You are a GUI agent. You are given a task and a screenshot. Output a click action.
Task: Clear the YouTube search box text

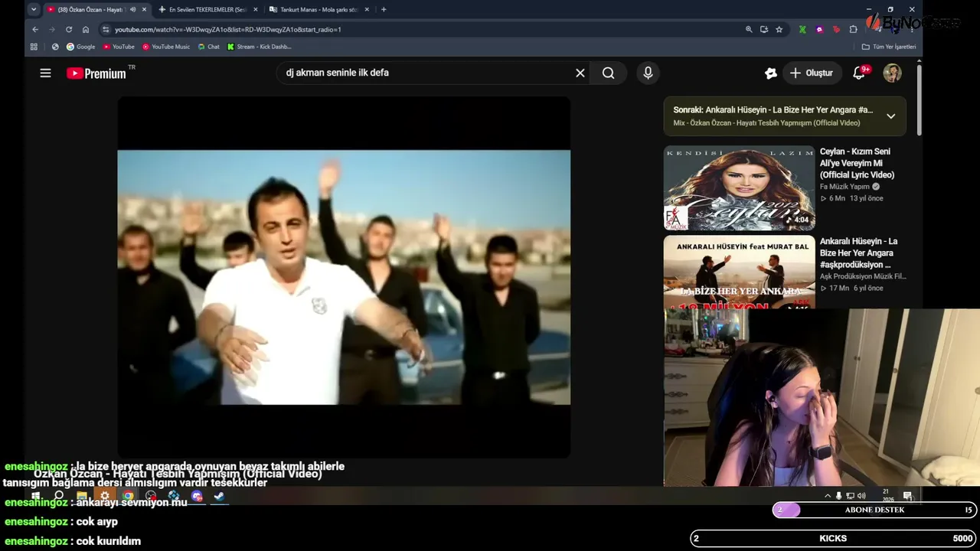point(580,73)
